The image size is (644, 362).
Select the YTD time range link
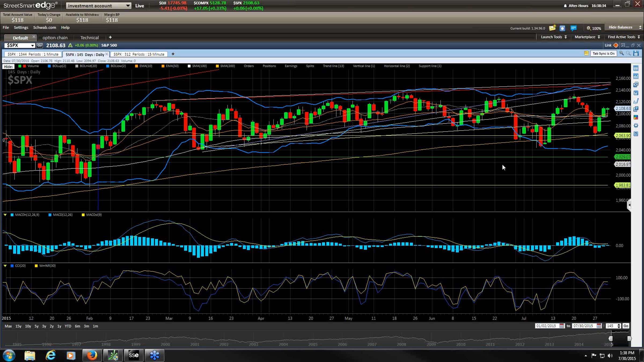[68, 326]
